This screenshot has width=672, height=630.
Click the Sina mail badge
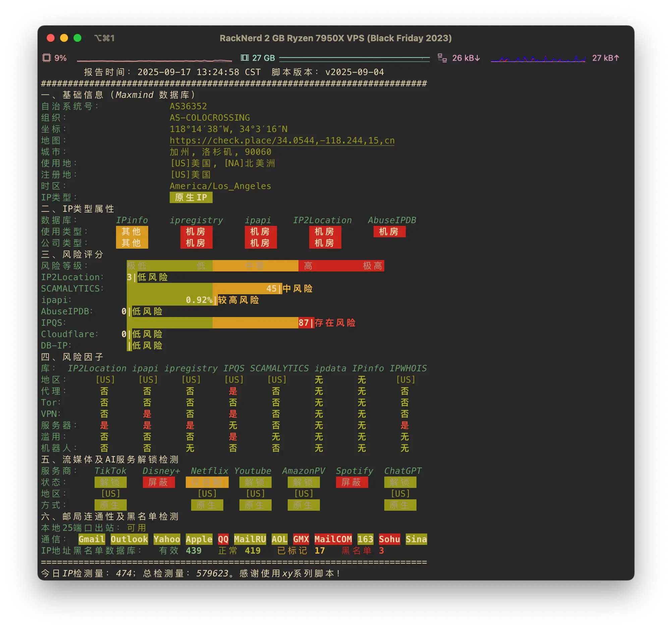416,539
